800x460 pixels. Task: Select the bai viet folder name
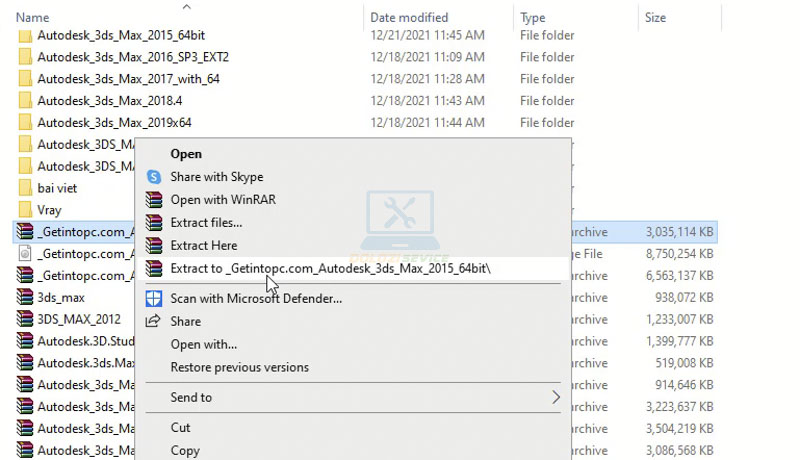pos(57,188)
